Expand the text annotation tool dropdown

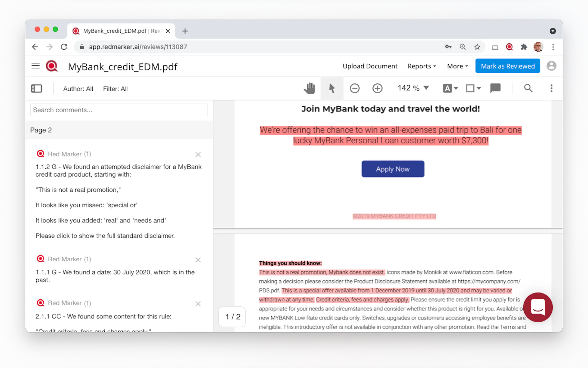coord(456,88)
